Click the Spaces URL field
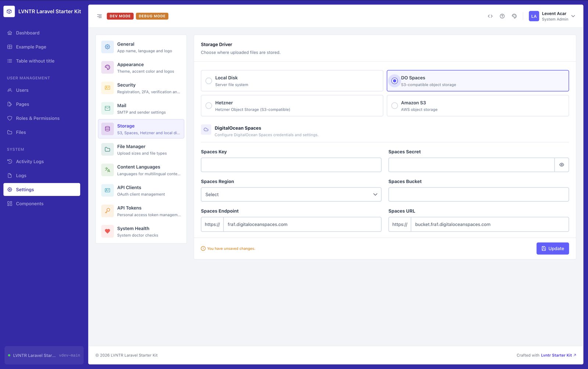The width and height of the screenshot is (588, 369). pos(490,224)
